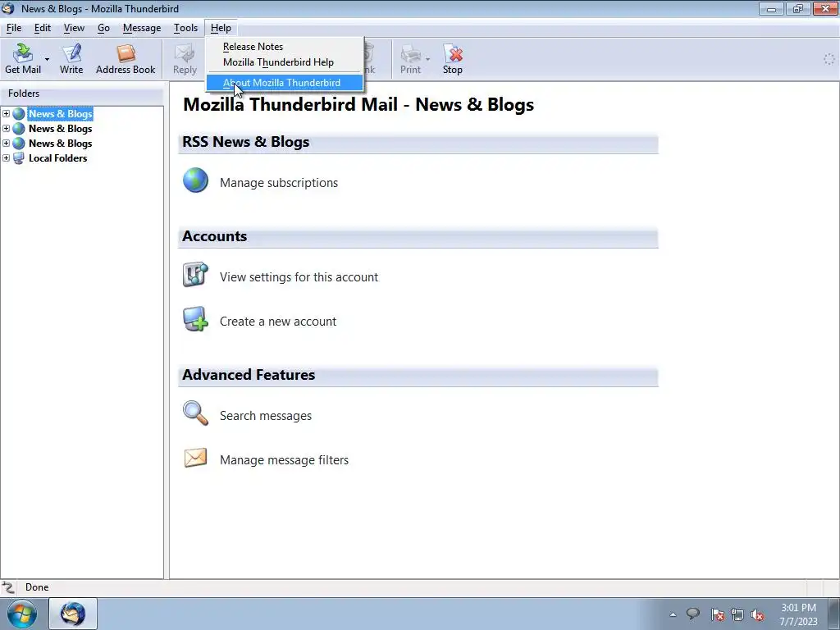The image size is (840, 630).
Task: Click the Get Mail toolbar icon
Action: (22, 53)
